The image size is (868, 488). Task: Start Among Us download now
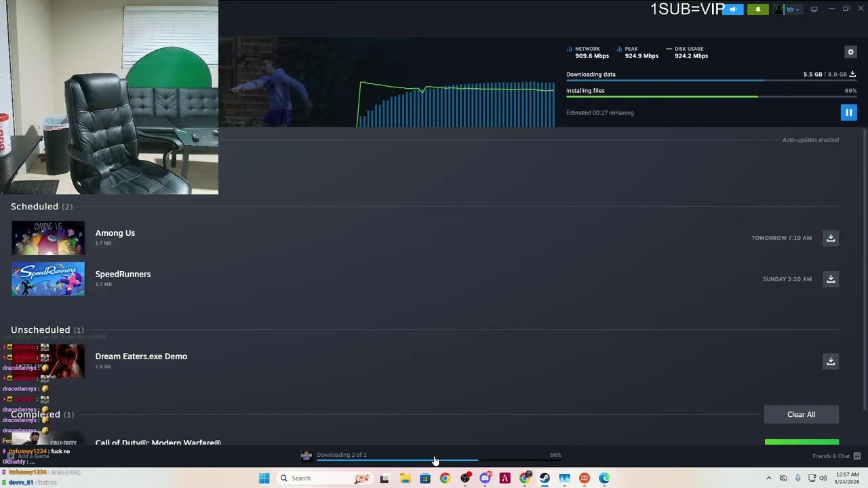831,238
